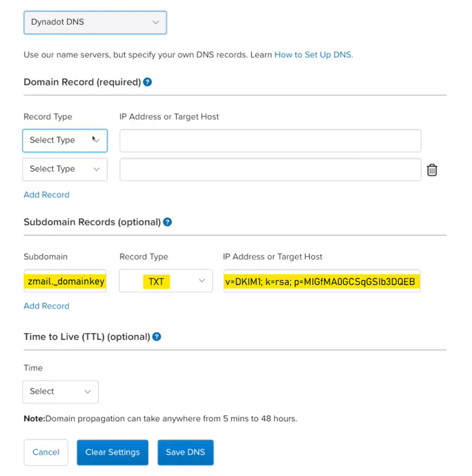The width and height of the screenshot is (472, 476).
Task: Focus the first domain IP Address or Target Host field
Action: coord(271,140)
